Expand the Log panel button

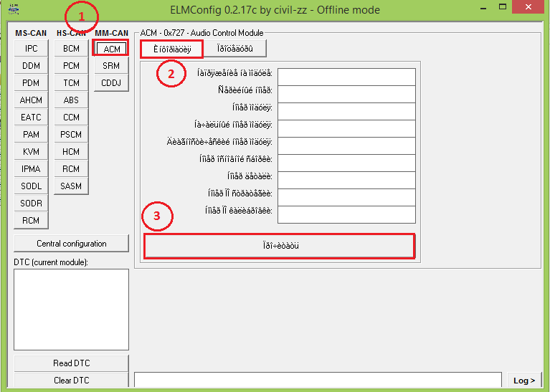(523, 381)
